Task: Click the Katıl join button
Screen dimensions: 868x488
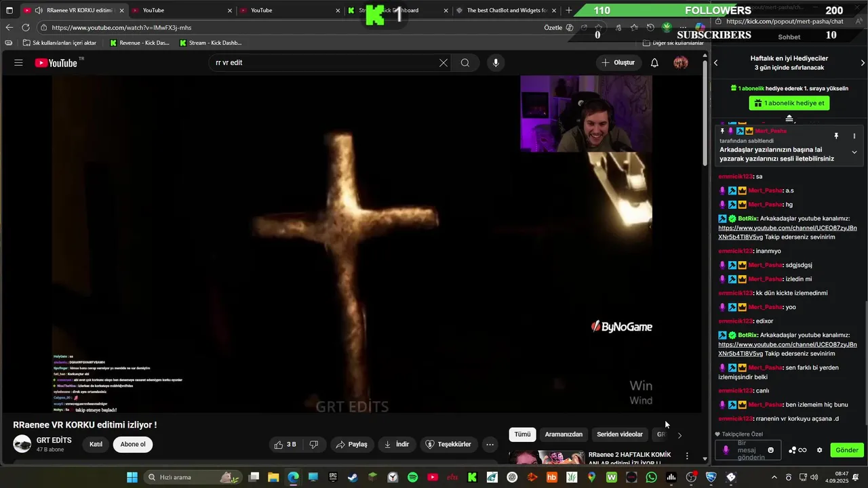Action: pyautogui.click(x=96, y=445)
